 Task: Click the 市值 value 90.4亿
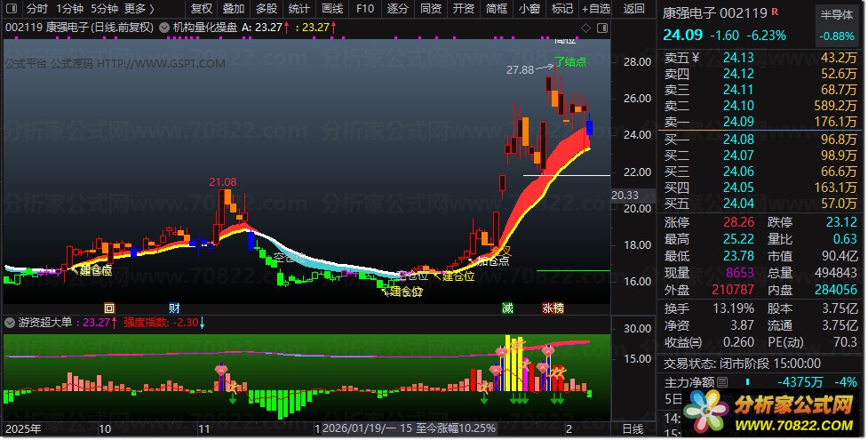point(840,256)
